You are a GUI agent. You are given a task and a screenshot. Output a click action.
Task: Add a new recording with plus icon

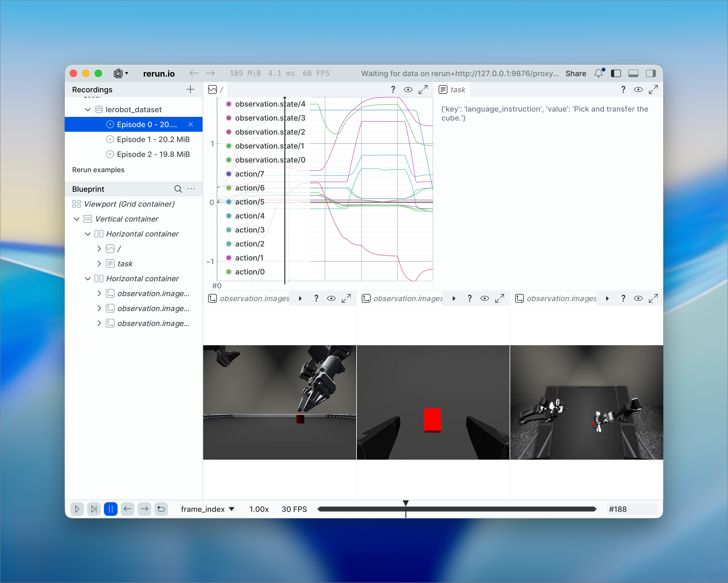tap(190, 90)
